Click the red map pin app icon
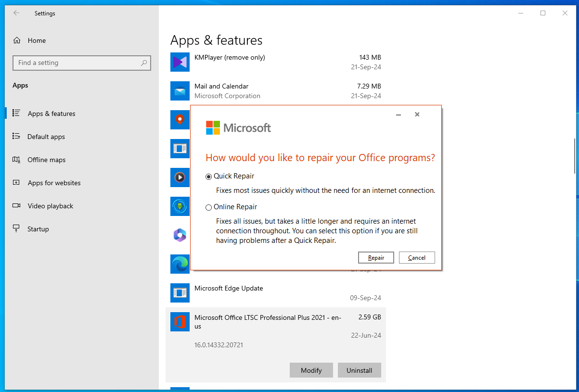Image resolution: width=579 pixels, height=392 pixels. 180,120
